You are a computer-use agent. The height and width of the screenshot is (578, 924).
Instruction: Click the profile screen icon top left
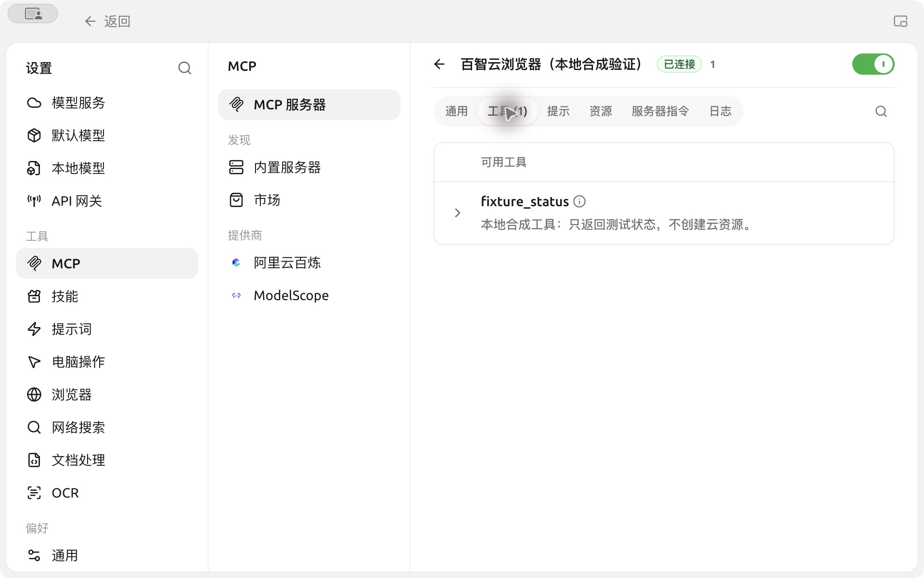pyautogui.click(x=33, y=13)
